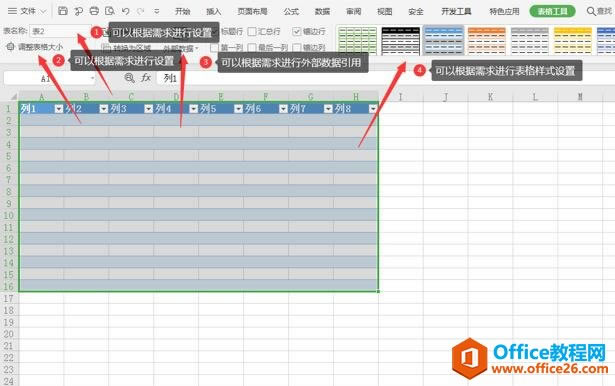Viewport: 615px width, 386px height.
Task: Enable the 第一列 first column checkbox
Action: pyautogui.click(x=214, y=47)
